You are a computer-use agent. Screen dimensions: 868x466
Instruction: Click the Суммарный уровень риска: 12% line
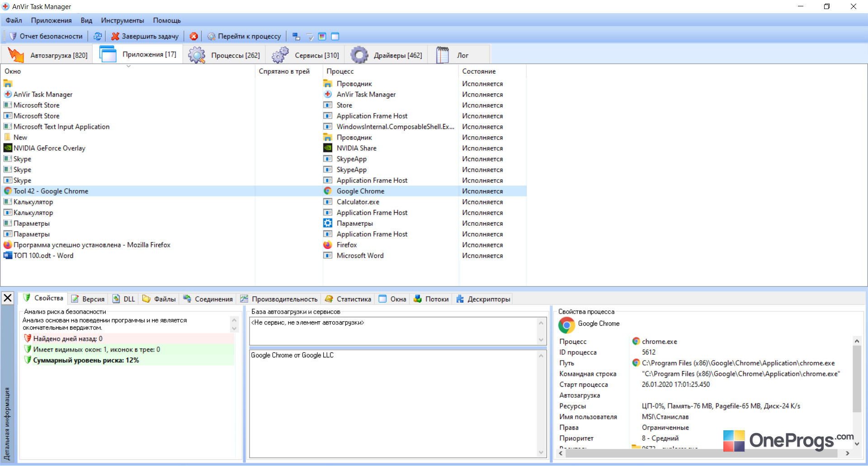[129, 360]
